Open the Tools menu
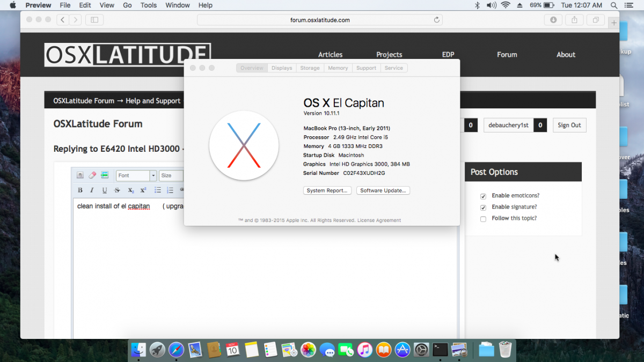644x362 pixels. (149, 5)
